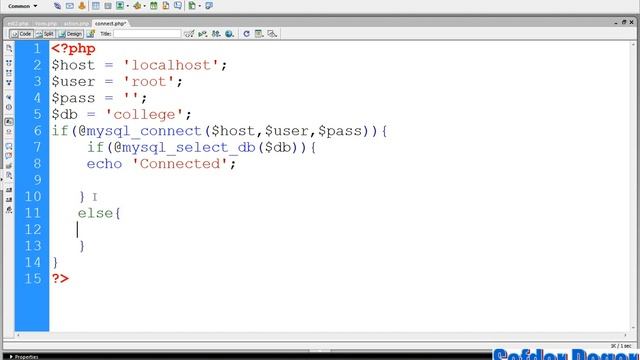Click the 'root' string on line 3

click(149, 81)
